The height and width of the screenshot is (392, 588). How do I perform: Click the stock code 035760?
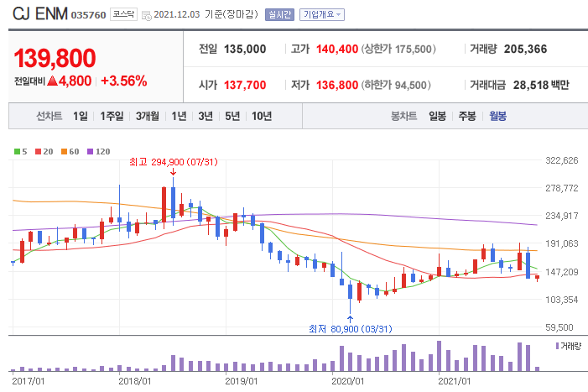point(89,15)
